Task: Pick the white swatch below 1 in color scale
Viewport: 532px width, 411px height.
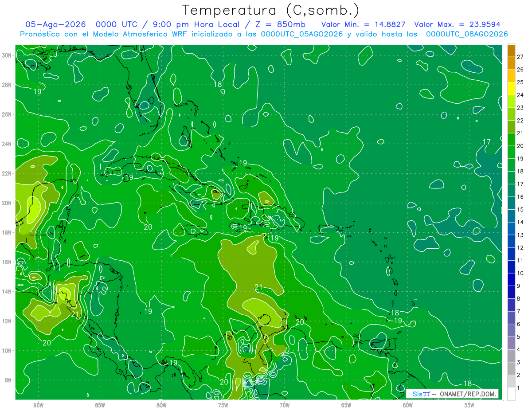Action: click(x=511, y=394)
